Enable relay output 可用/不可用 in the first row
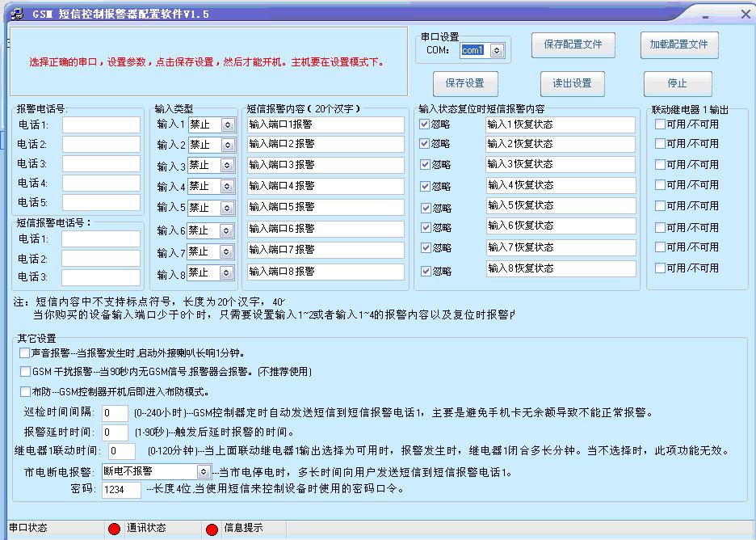The width and height of the screenshot is (756, 540). coord(660,124)
